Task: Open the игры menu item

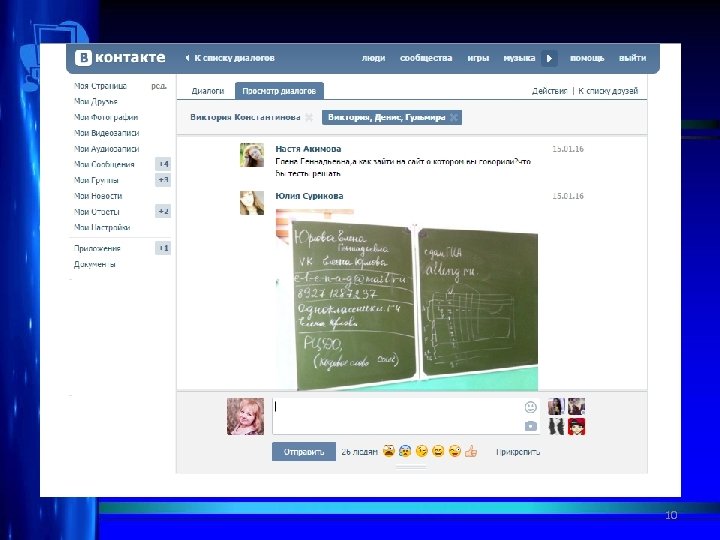Action: pos(478,58)
